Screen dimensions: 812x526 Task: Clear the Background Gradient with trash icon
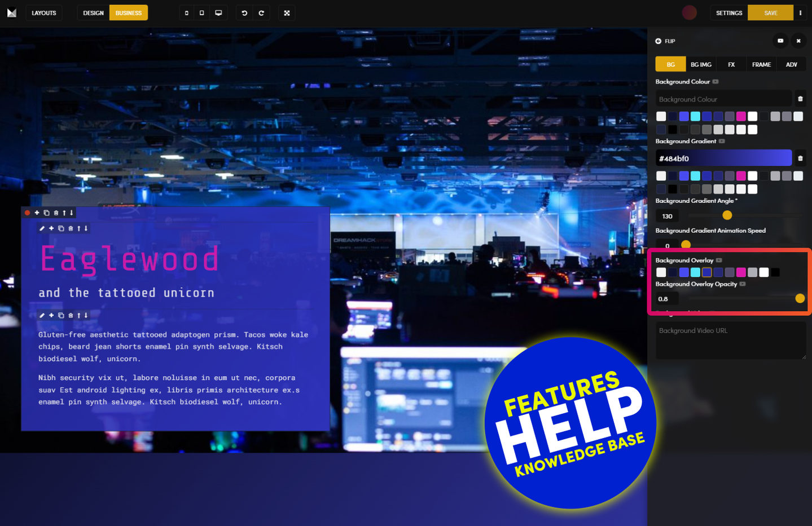tap(800, 158)
